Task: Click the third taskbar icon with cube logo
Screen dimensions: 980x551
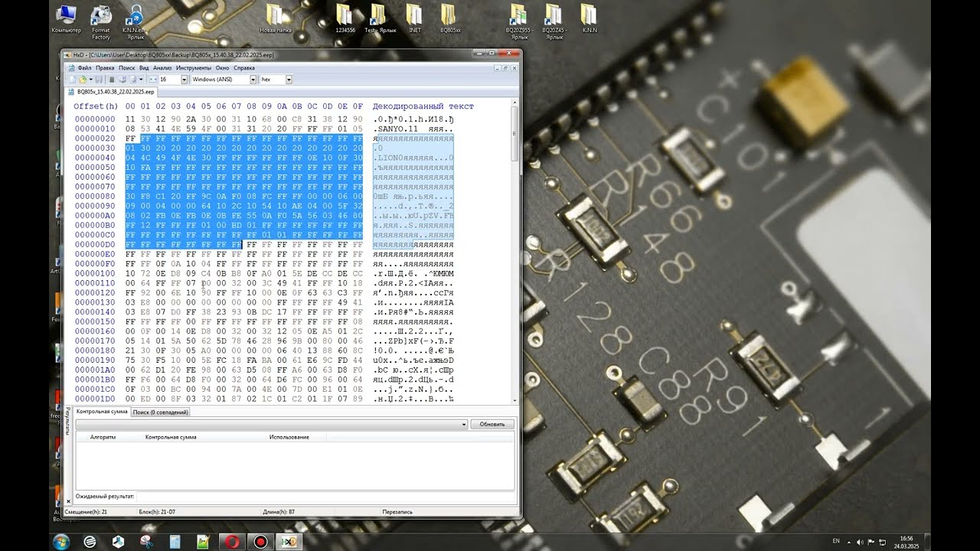Action: 118,541
